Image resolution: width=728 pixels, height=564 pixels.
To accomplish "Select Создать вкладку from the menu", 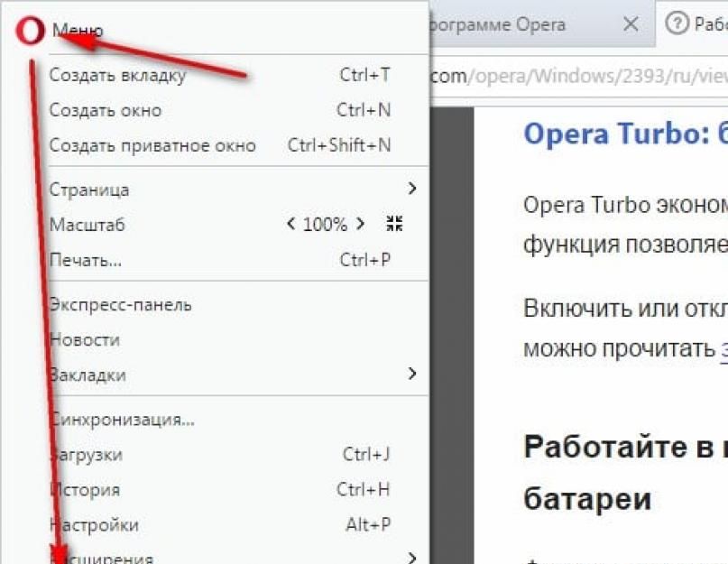I will pyautogui.click(x=238, y=75).
